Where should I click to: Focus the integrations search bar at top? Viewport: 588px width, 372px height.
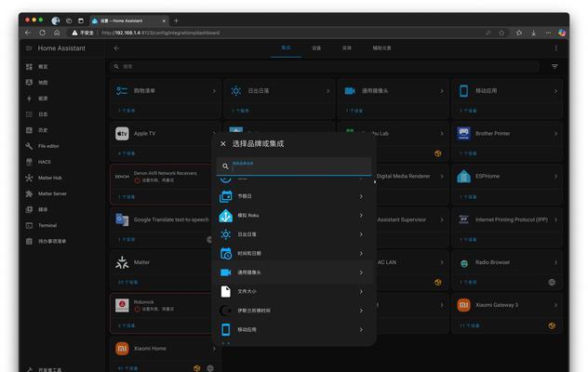click(325, 66)
